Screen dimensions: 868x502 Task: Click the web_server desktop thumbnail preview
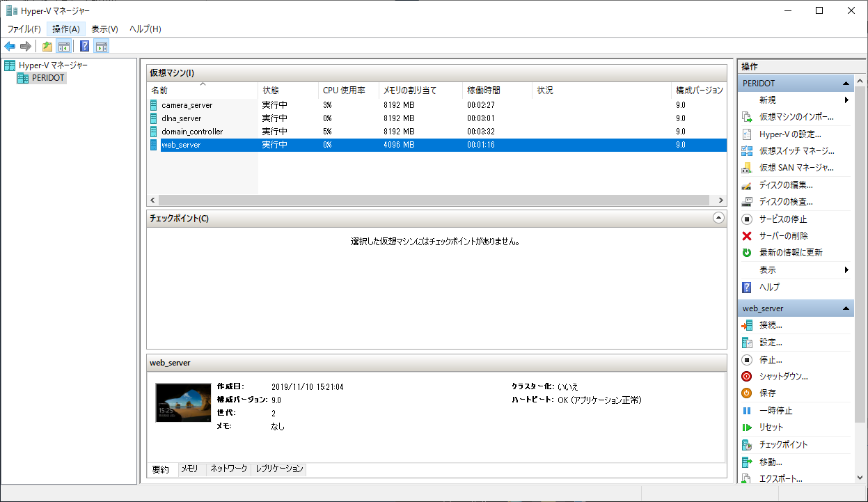pyautogui.click(x=183, y=402)
